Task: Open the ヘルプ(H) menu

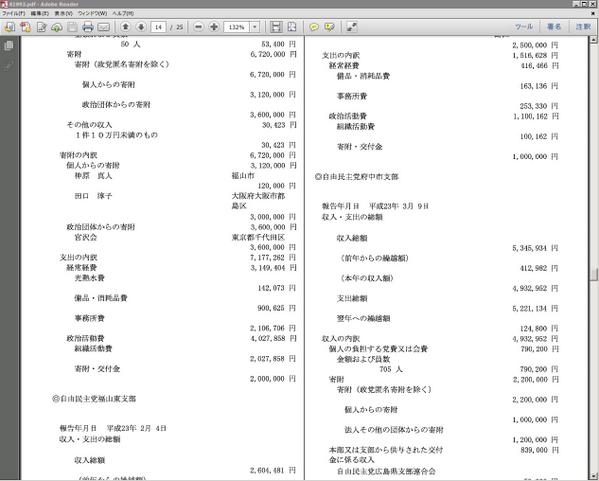Action: click(x=123, y=13)
